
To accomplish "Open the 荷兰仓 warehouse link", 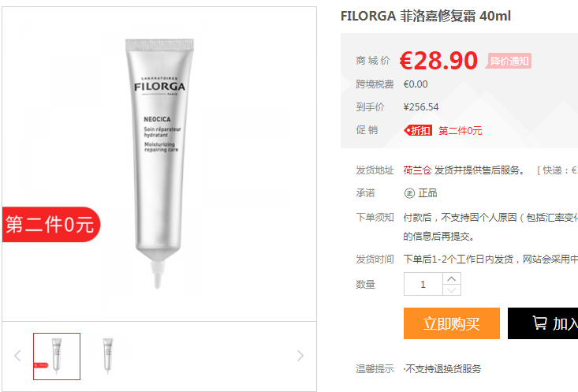I will [417, 170].
